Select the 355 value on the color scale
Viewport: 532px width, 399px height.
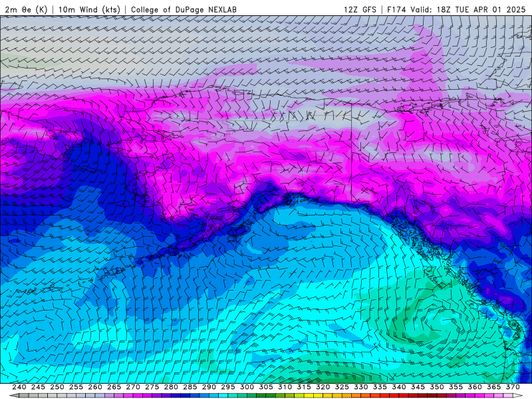point(456,387)
